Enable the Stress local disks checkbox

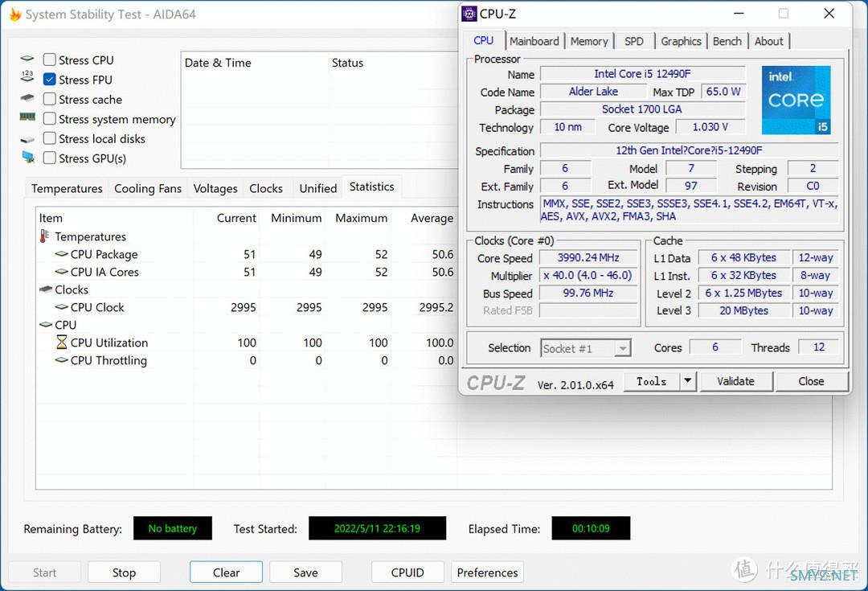pos(49,138)
